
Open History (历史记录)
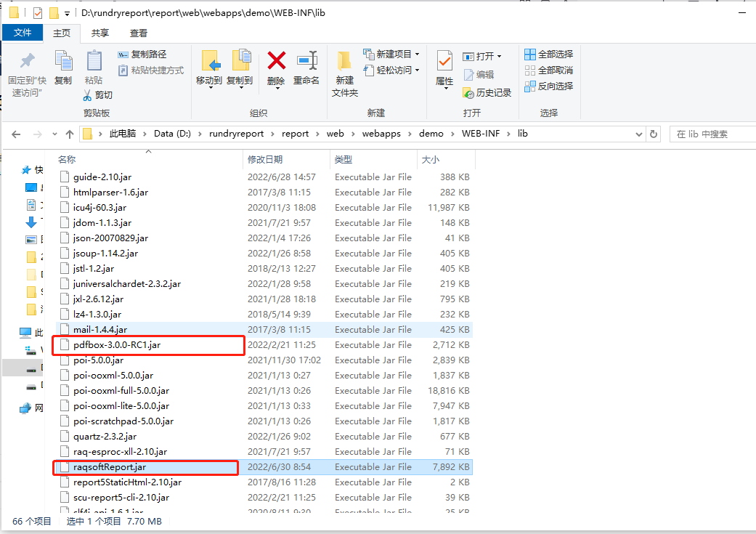487,92
